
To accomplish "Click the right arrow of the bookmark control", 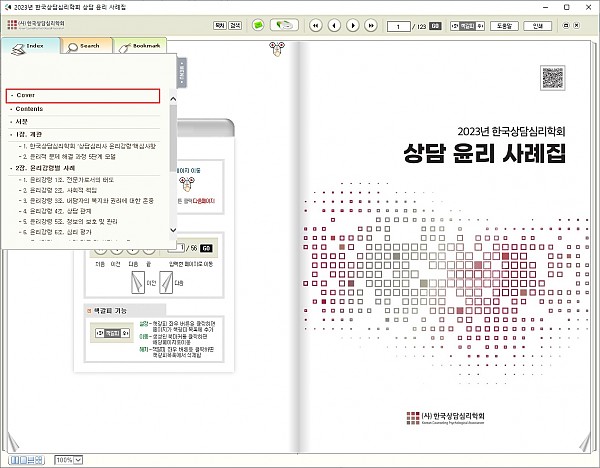I will (480, 26).
